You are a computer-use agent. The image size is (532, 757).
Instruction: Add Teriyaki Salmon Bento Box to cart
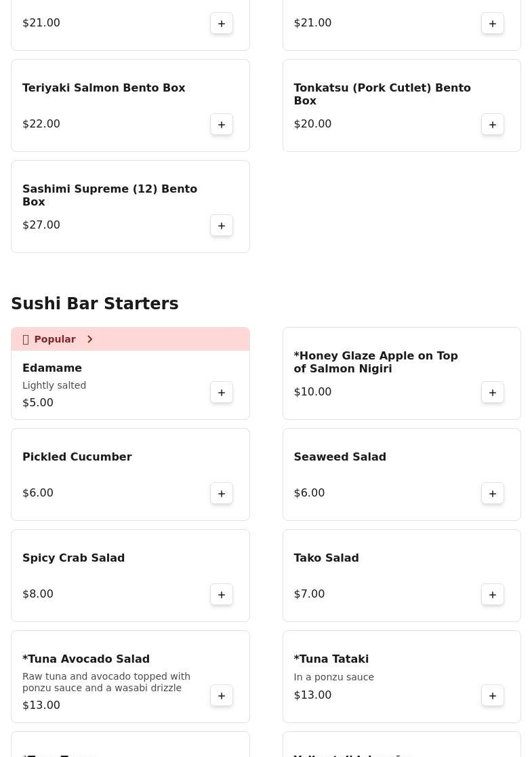click(x=222, y=124)
